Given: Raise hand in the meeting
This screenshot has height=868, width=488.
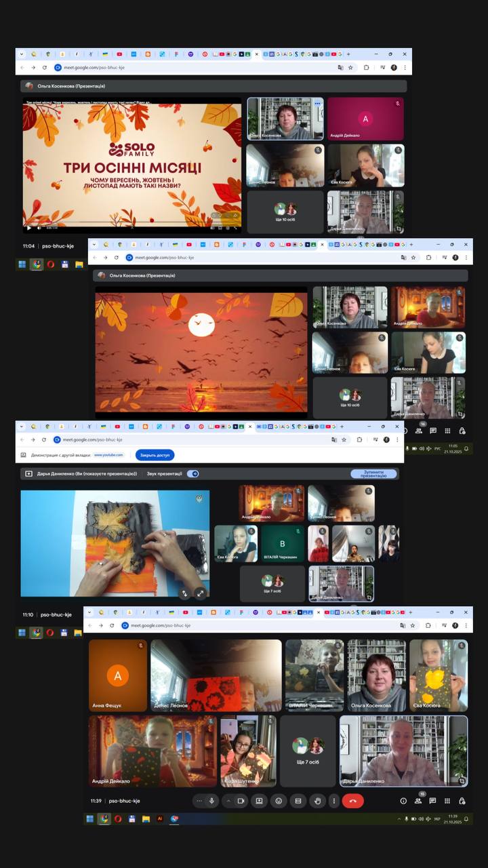Looking at the screenshot, I should click(x=317, y=801).
